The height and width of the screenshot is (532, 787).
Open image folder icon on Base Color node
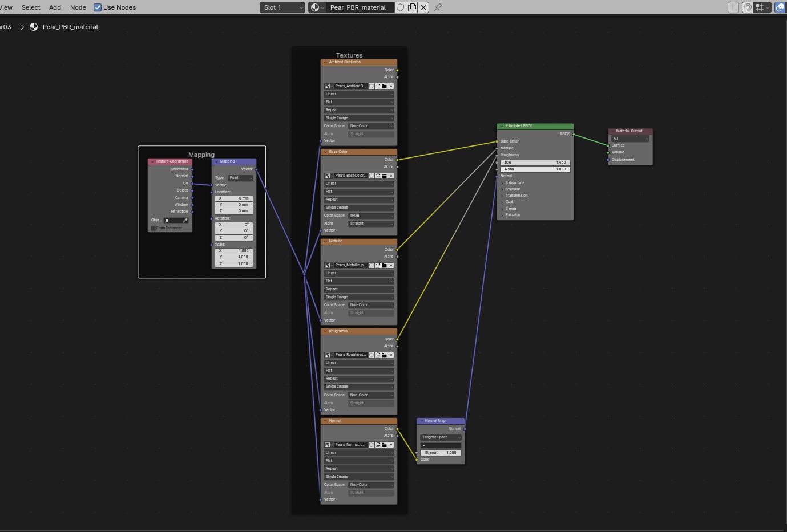click(x=384, y=176)
